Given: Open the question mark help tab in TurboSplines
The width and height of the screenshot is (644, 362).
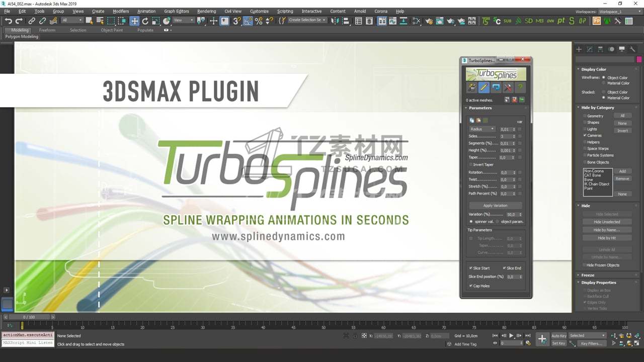Looking at the screenshot, I should pos(520,87).
